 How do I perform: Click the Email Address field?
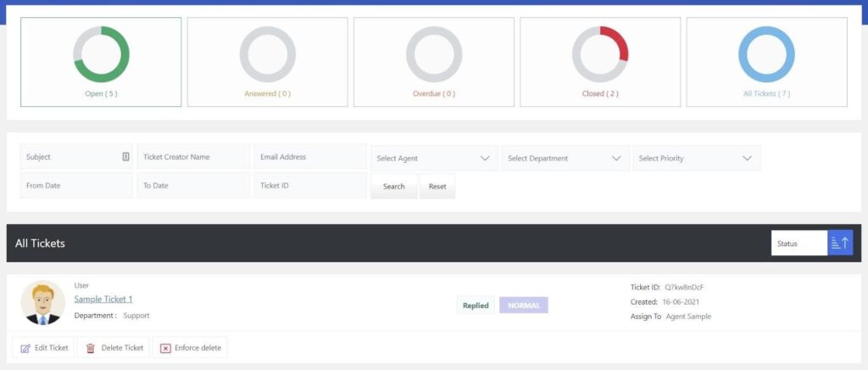pos(310,157)
